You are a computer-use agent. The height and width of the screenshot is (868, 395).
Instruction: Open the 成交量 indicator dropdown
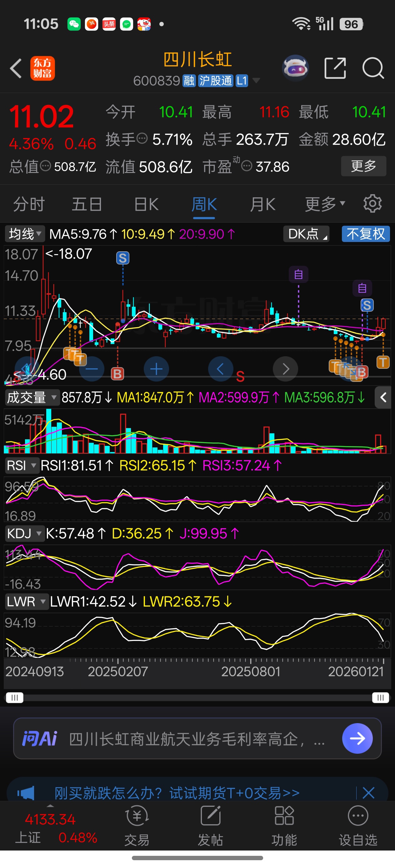pyautogui.click(x=32, y=397)
